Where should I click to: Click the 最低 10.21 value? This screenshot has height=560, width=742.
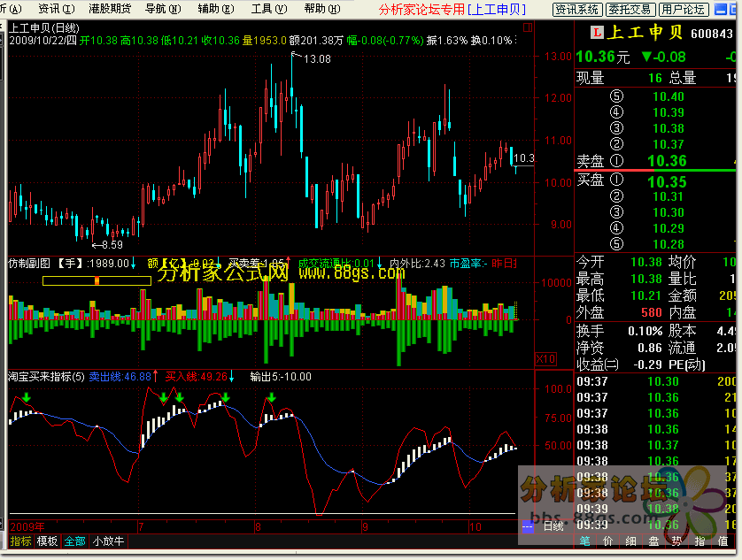click(646, 295)
